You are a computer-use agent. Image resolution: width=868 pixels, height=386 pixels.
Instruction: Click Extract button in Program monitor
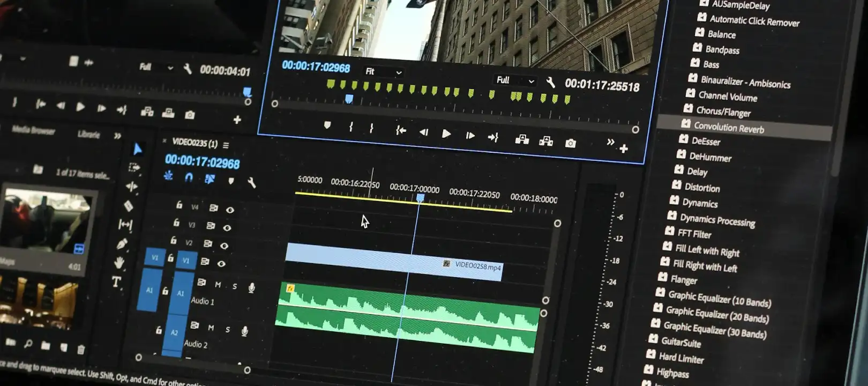click(x=546, y=142)
